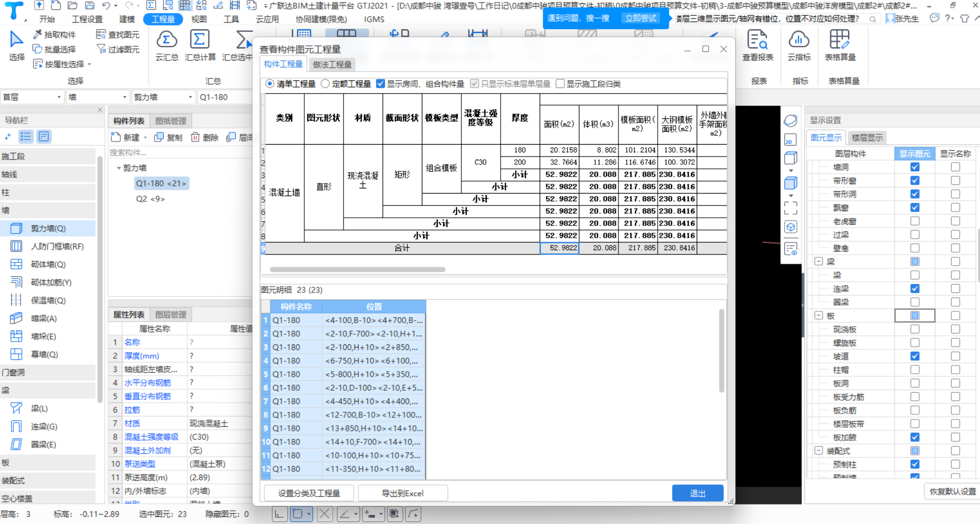Image resolution: width=980 pixels, height=524 pixels.
Task: Select the 定额工程量 radio button
Action: [x=325, y=84]
